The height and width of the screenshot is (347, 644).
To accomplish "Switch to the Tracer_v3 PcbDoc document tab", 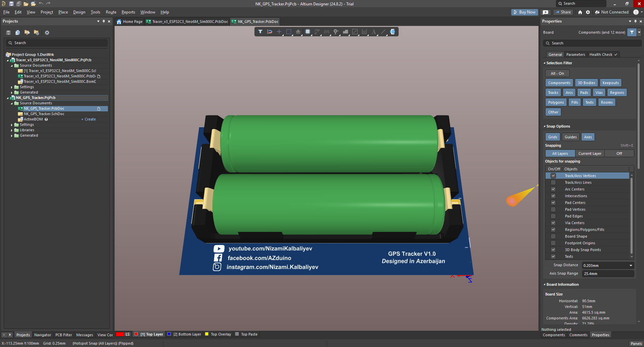I will [189, 22].
